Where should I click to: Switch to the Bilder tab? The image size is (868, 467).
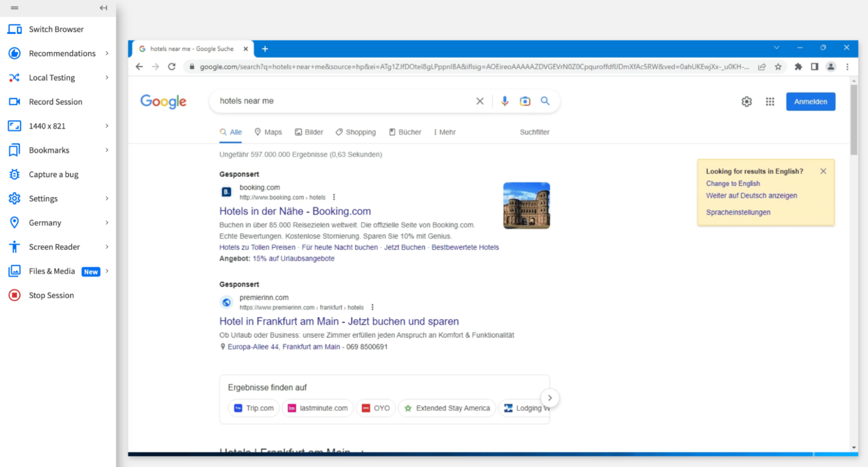(309, 132)
